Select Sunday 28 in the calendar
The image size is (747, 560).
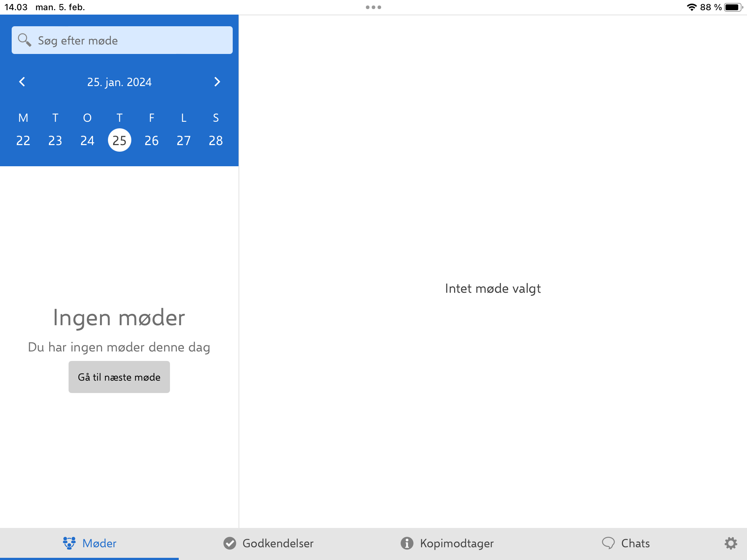point(216,140)
